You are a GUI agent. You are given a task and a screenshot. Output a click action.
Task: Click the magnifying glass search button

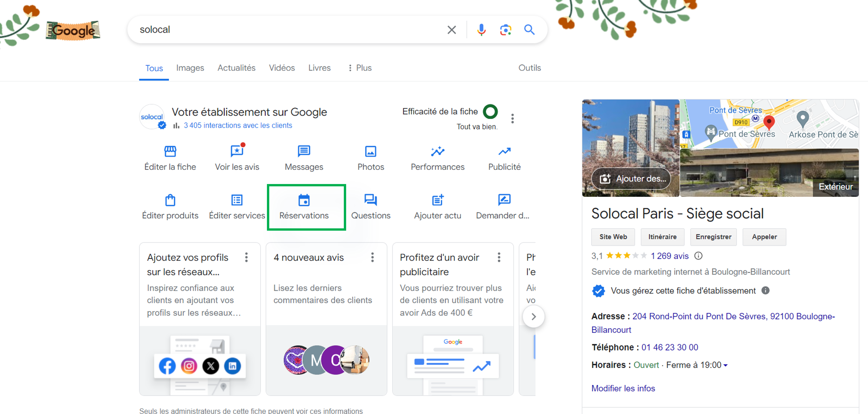click(x=529, y=30)
